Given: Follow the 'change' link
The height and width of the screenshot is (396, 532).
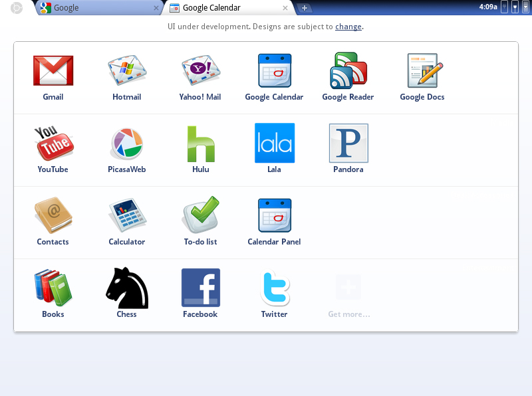Looking at the screenshot, I should coord(348,27).
